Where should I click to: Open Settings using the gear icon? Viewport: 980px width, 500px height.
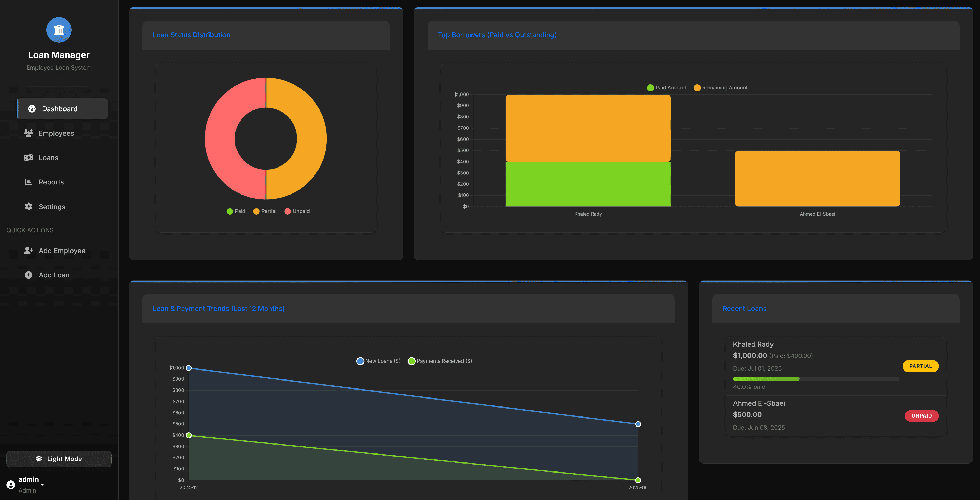(28, 207)
